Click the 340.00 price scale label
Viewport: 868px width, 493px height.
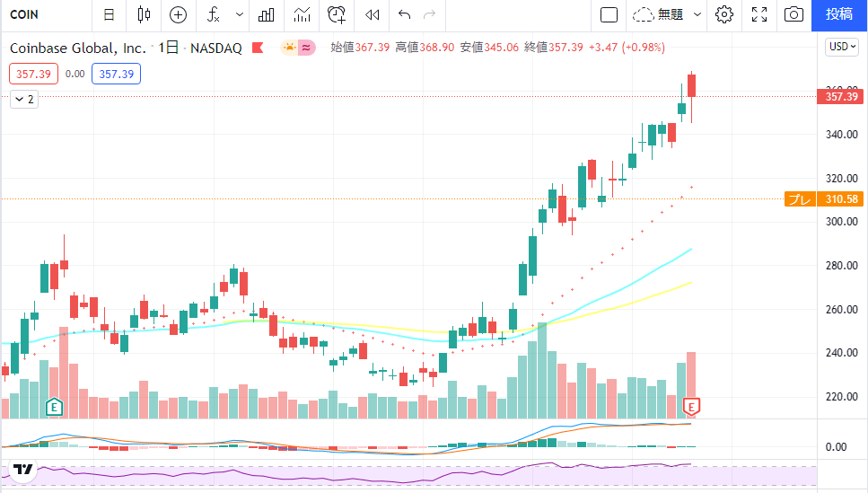point(841,135)
